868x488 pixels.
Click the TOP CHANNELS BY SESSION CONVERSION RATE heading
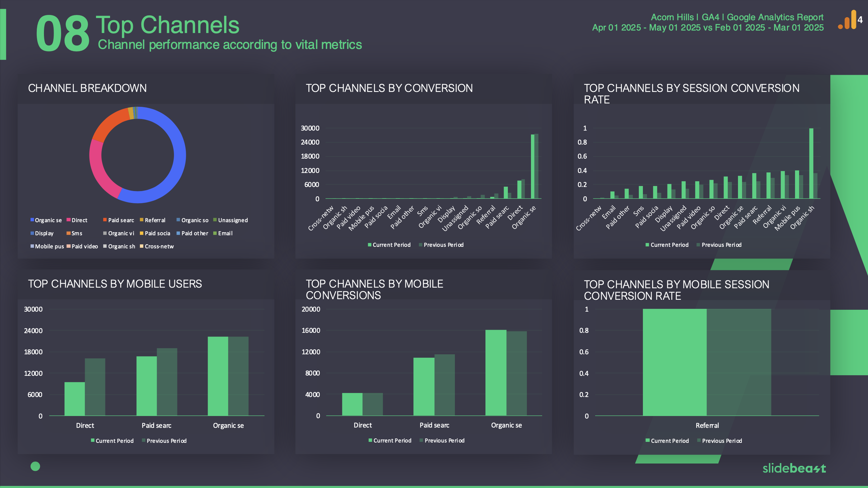click(692, 93)
